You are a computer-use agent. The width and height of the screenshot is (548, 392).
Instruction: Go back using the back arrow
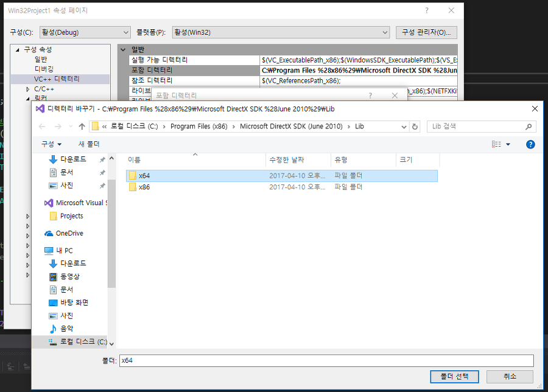point(42,127)
